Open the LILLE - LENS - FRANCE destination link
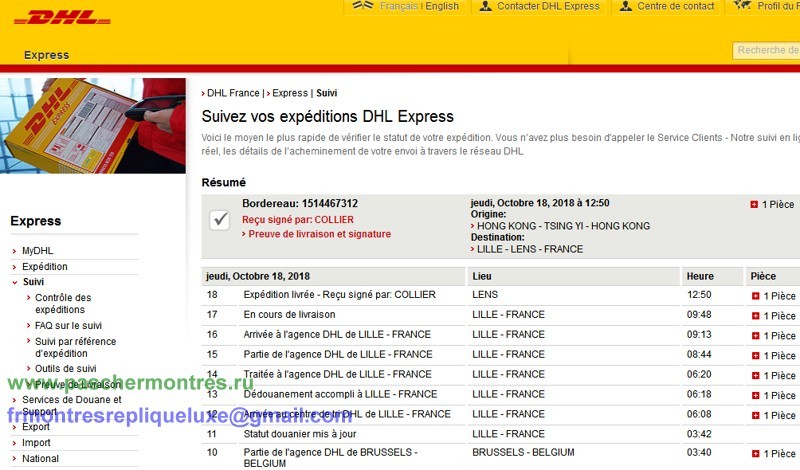This screenshot has width=800, height=470. (x=530, y=249)
